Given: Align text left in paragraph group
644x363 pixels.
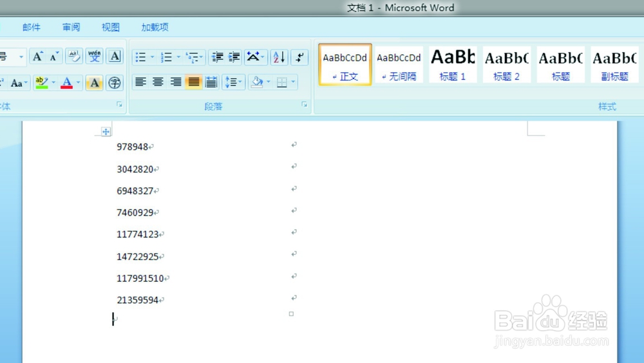Looking at the screenshot, I should coord(140,82).
